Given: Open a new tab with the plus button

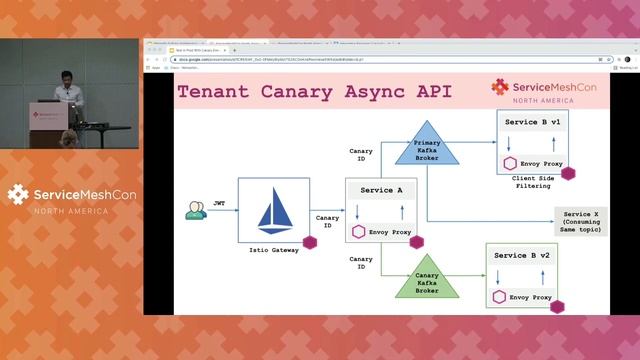Looking at the screenshot, I should [x=235, y=50].
